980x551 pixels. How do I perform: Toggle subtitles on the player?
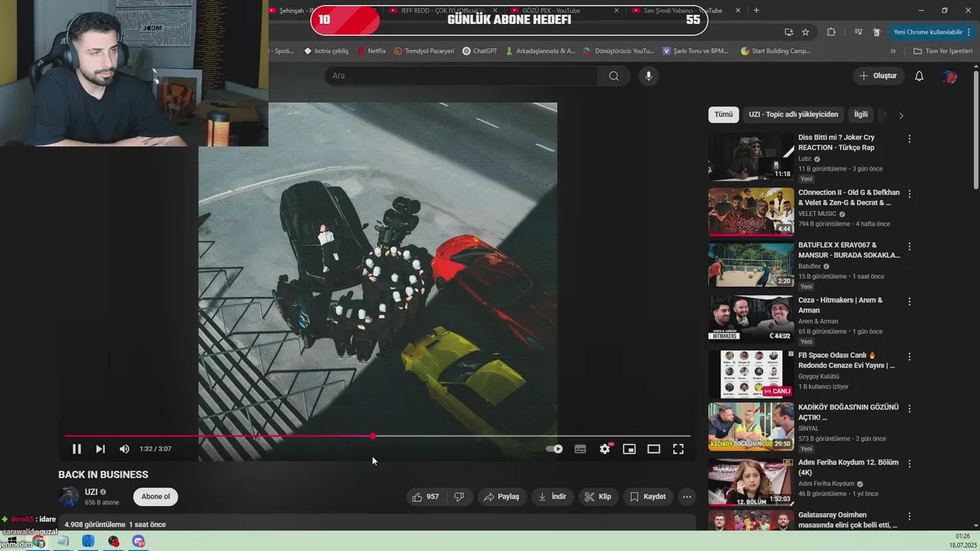[580, 449]
